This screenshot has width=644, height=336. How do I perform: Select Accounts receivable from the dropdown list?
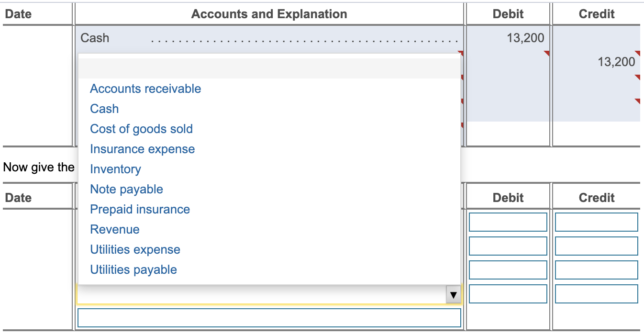click(145, 89)
